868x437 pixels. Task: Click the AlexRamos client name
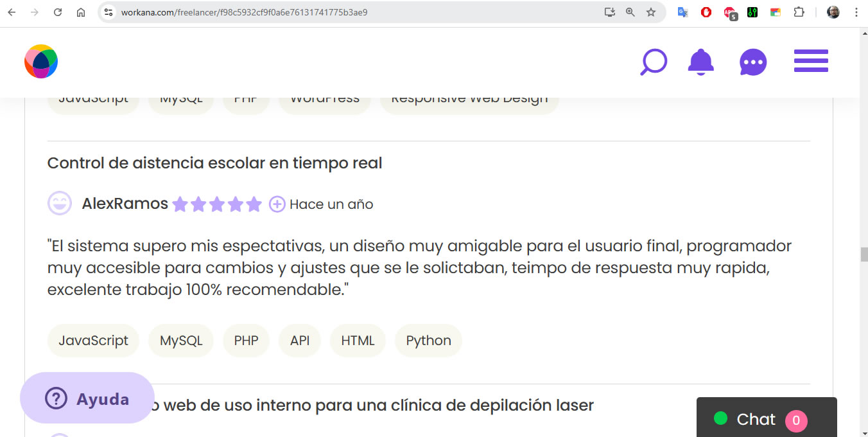(125, 204)
